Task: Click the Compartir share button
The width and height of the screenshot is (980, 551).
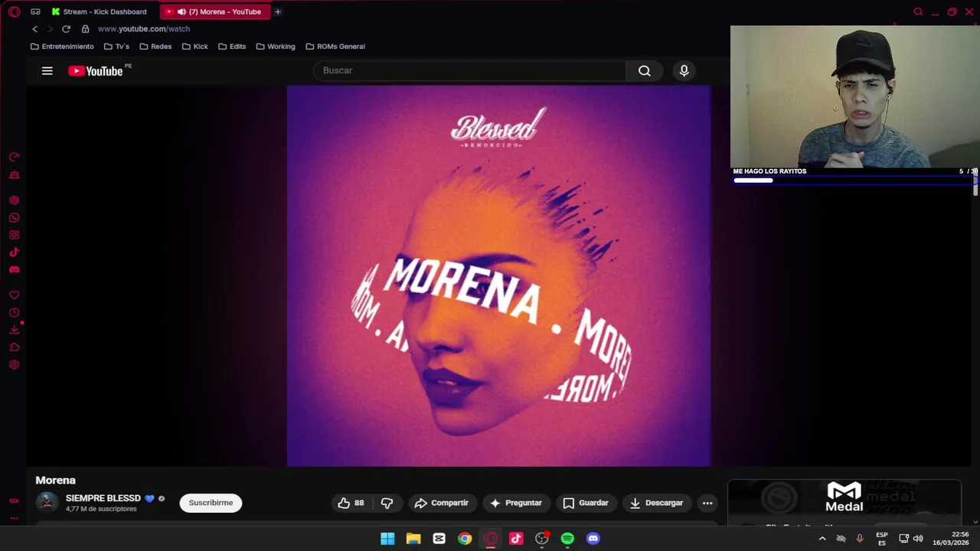Action: [x=441, y=503]
